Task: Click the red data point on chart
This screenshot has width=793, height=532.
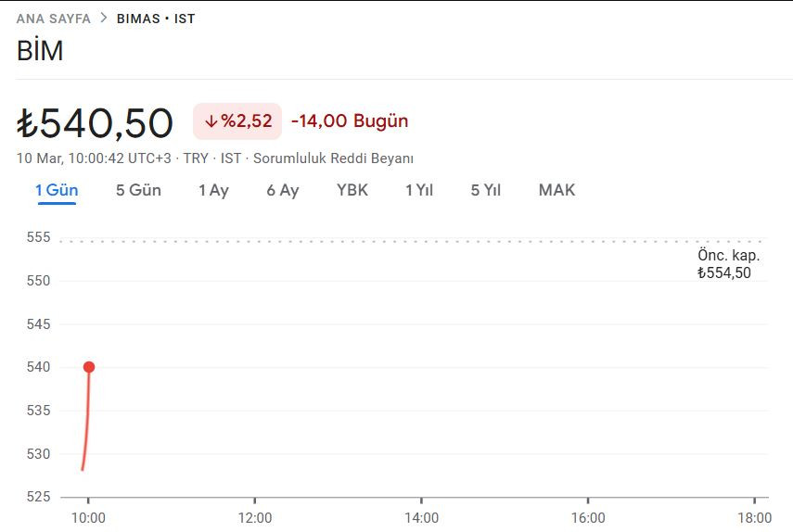Action: (x=89, y=367)
